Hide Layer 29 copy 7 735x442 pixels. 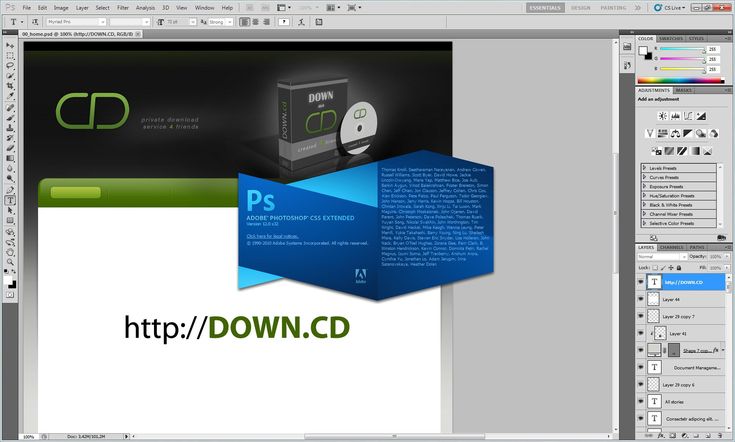click(x=640, y=316)
